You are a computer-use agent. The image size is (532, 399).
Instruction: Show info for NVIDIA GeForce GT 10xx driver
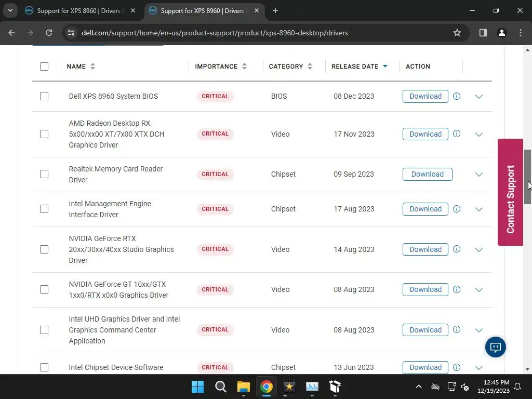[457, 289]
